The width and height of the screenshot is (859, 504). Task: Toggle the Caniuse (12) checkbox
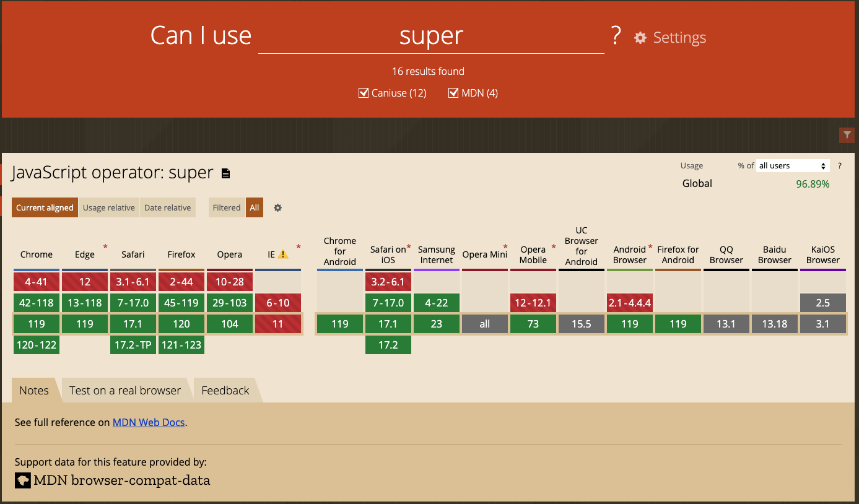pos(364,93)
